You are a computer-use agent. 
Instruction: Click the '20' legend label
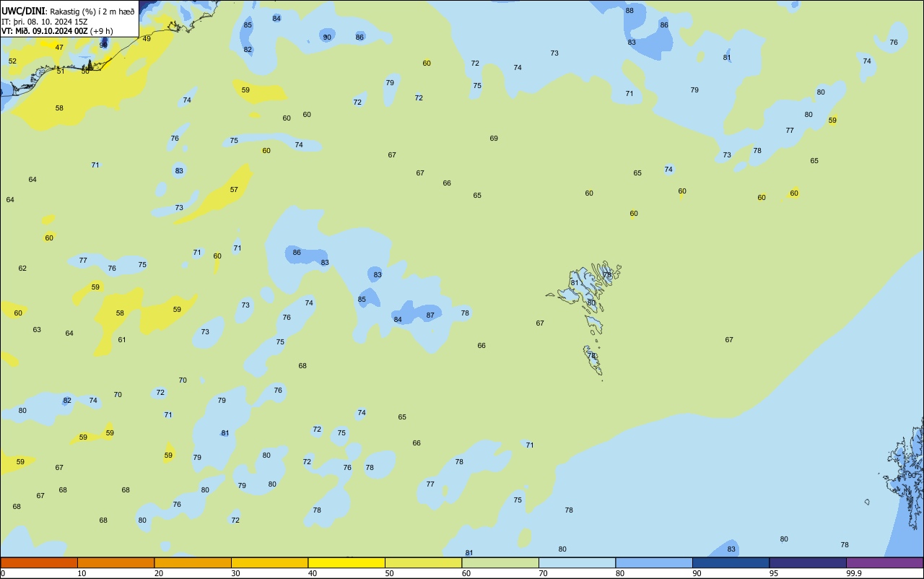[x=159, y=573]
